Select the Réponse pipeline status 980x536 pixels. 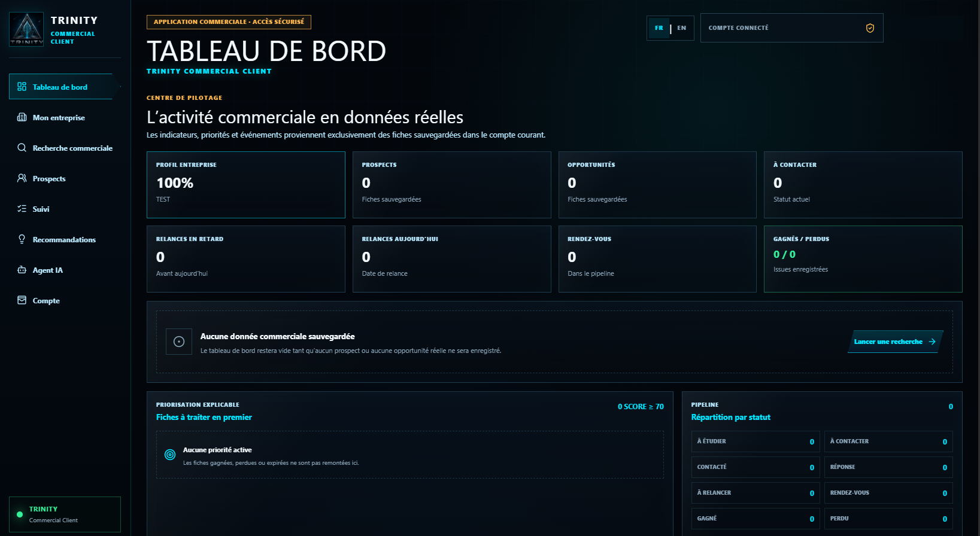click(888, 467)
